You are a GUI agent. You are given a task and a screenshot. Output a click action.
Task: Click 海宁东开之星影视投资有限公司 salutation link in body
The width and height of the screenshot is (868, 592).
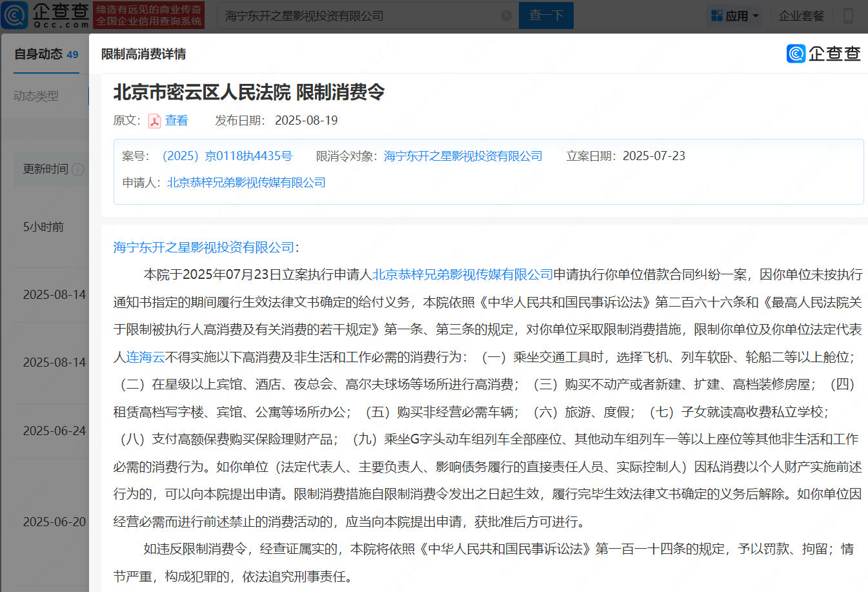204,247
